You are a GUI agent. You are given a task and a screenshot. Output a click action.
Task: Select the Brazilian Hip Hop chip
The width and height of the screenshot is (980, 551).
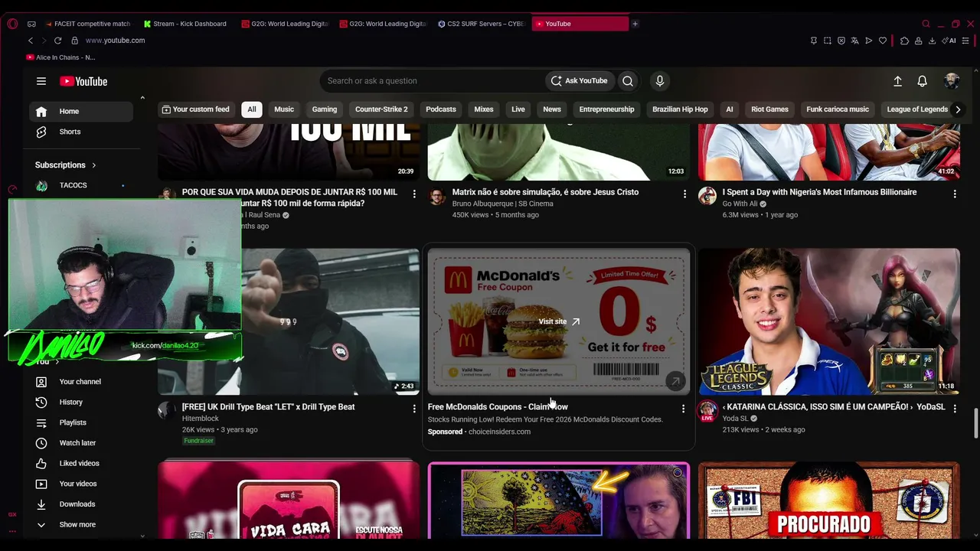pyautogui.click(x=680, y=109)
